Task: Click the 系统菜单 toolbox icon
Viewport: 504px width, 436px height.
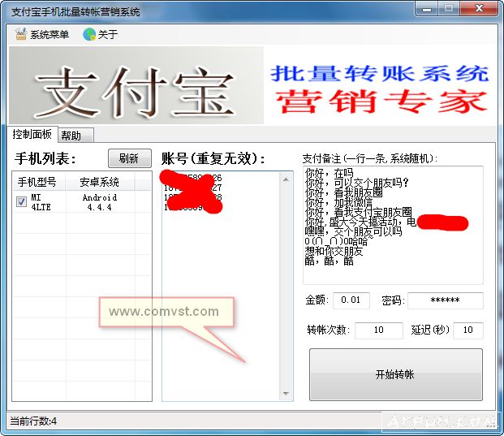Action: pos(21,34)
